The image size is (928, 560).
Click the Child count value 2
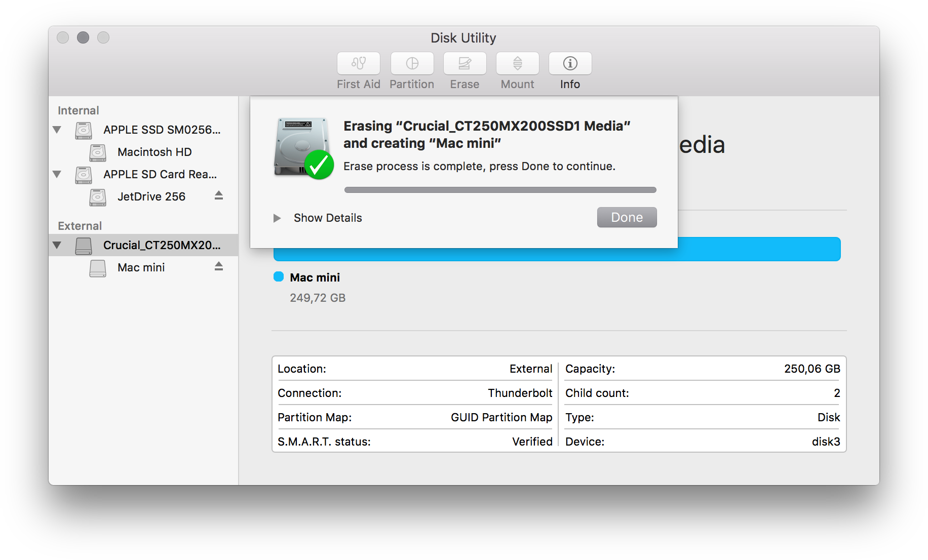click(837, 393)
